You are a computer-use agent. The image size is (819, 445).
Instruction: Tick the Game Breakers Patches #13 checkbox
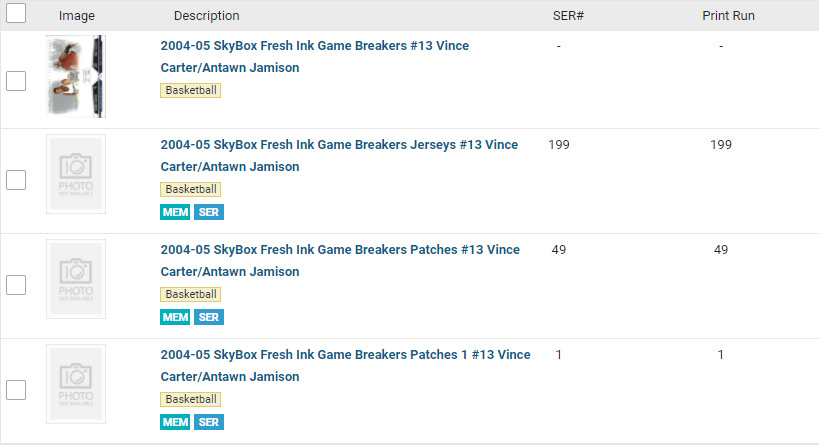pyautogui.click(x=16, y=285)
